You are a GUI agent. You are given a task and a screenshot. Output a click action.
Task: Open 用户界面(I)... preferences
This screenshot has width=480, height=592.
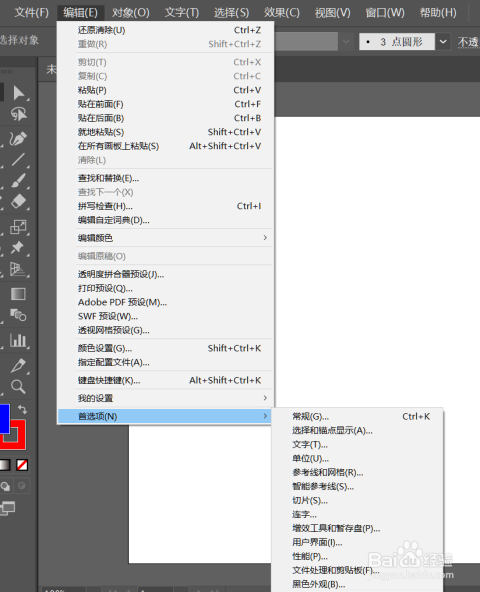click(x=357, y=542)
